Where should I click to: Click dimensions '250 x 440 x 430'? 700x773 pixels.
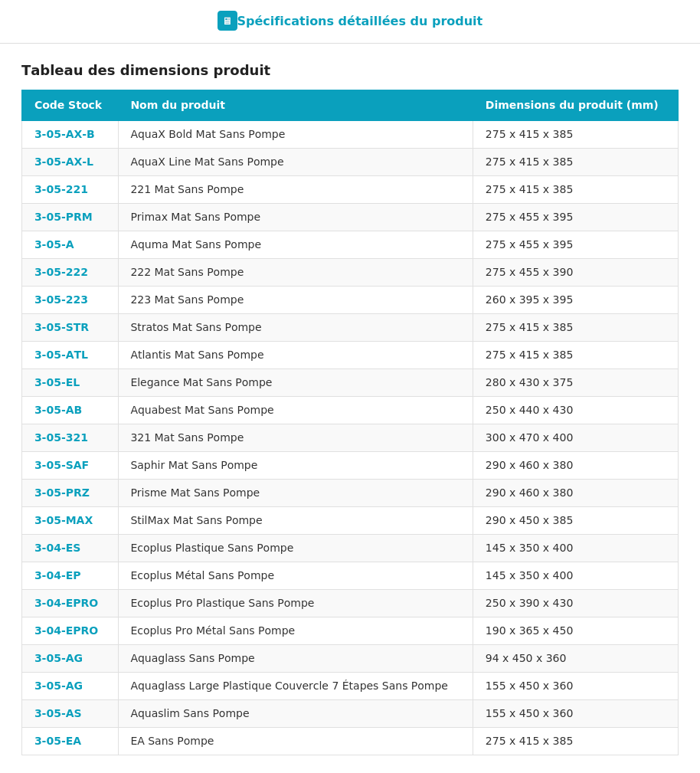(529, 410)
